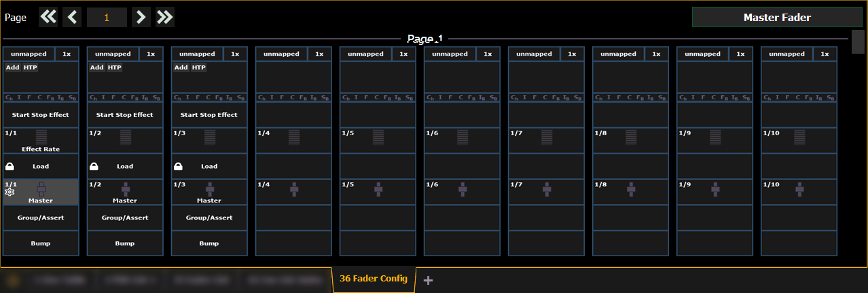Jump to the last fader page
868x293 pixels.
(164, 18)
